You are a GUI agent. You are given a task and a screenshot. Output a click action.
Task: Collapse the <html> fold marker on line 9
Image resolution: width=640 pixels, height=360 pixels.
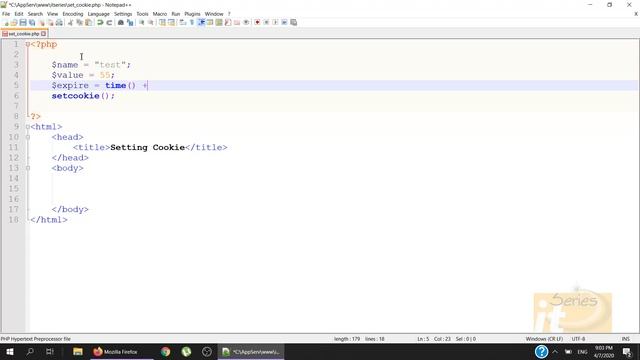(x=28, y=127)
